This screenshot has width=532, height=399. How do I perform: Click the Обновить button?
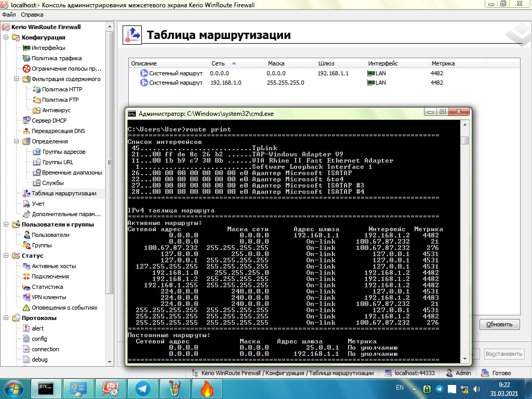pyautogui.click(x=499, y=324)
